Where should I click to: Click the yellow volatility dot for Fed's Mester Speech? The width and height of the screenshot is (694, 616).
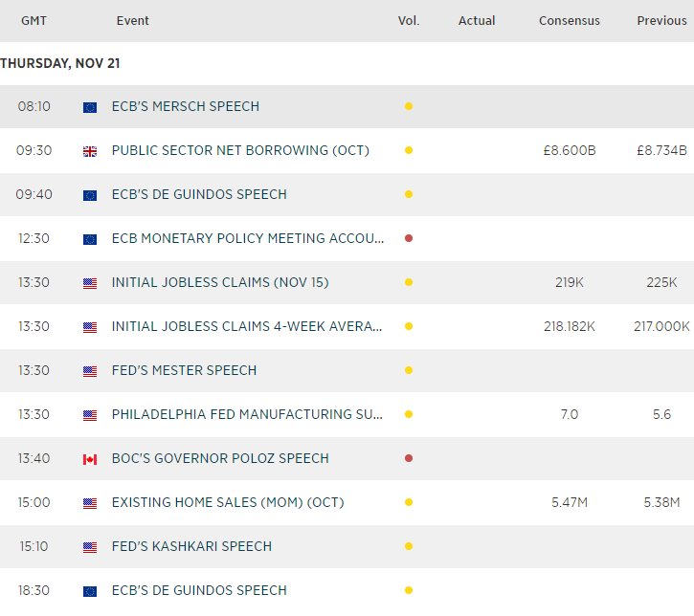point(409,371)
